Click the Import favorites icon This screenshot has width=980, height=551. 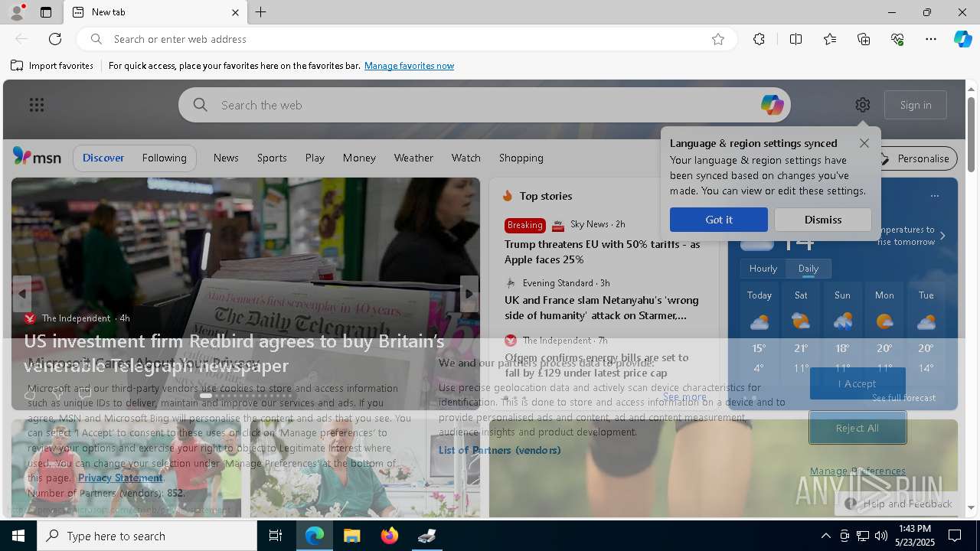pos(17,66)
